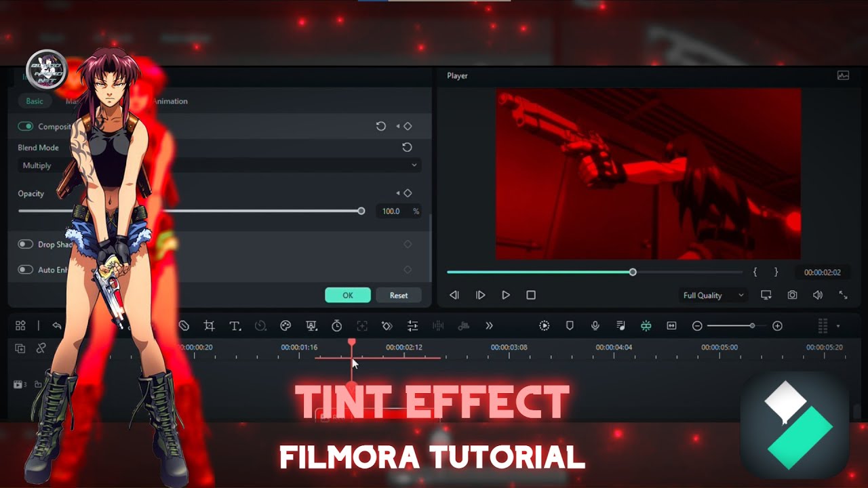Click the add track icon left of ruler
868x488 pixels.
20,348
